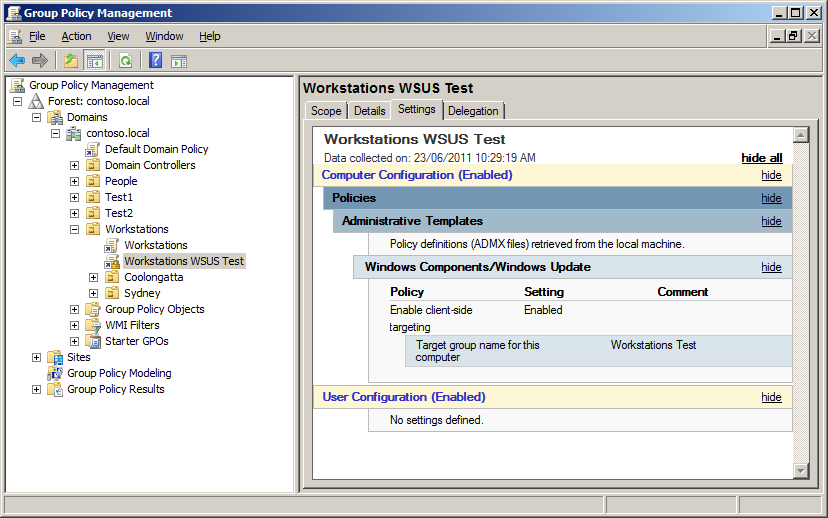
Task: Toggle Show/Hide Console Tree toolbar button
Action: [x=94, y=60]
